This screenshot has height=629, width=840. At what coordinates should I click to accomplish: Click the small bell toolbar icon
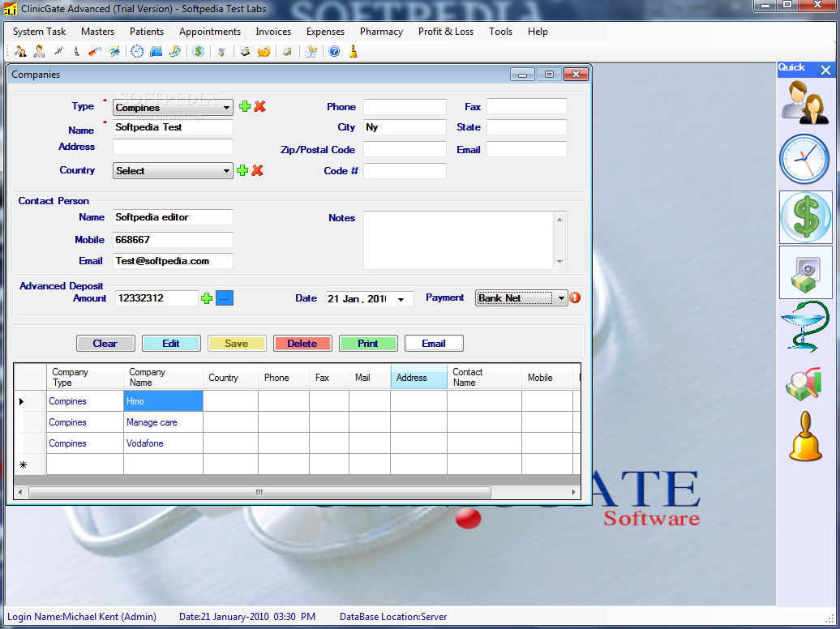353,51
